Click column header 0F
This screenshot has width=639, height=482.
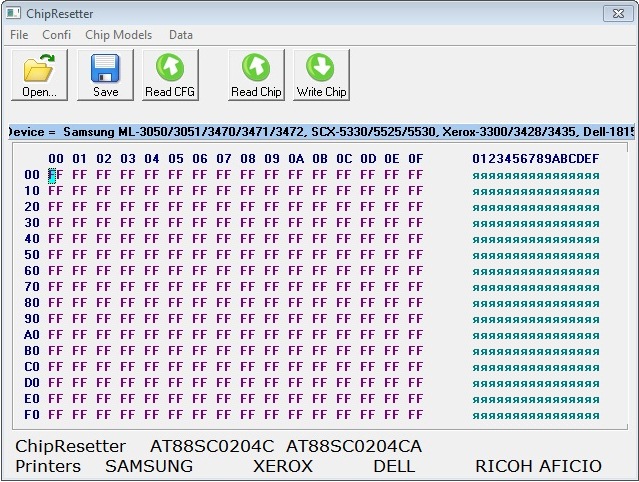[416, 158]
